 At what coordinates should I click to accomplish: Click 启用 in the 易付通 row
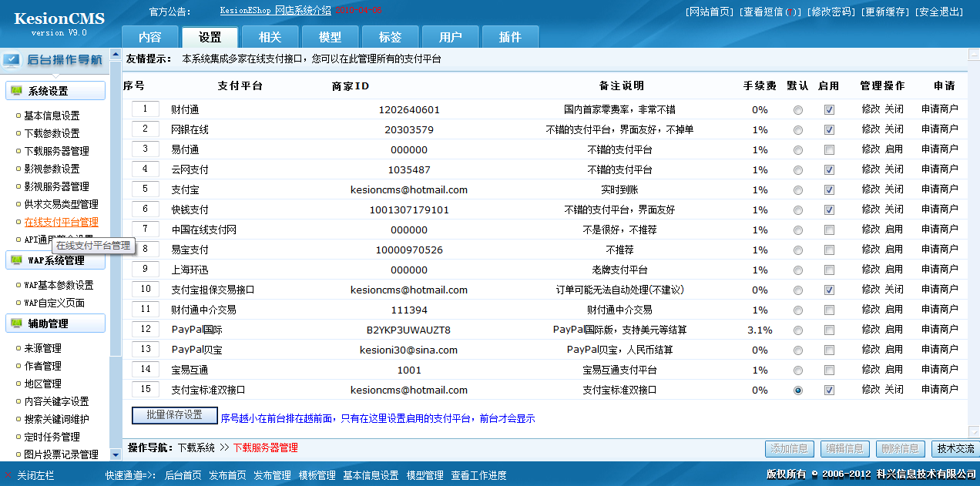point(894,149)
